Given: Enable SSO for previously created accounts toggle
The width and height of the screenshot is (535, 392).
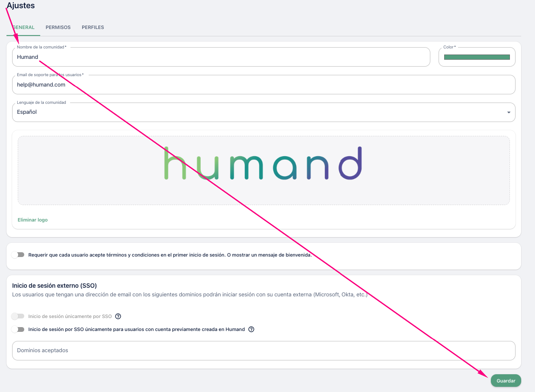Looking at the screenshot, I should click(x=18, y=329).
